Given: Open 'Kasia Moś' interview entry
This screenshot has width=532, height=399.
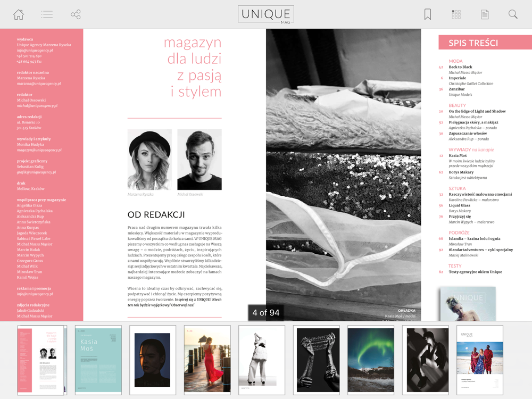Looking at the screenshot, I should pyautogui.click(x=458, y=156).
